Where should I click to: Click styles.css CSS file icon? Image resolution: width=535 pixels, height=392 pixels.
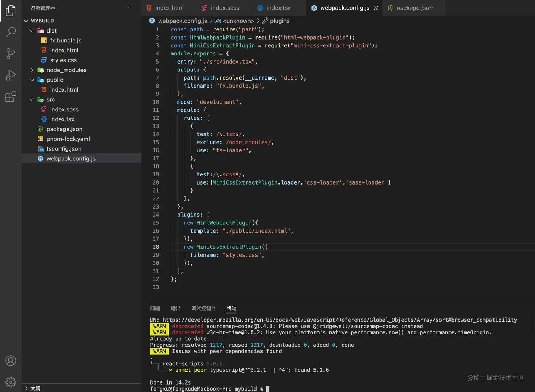click(44, 60)
